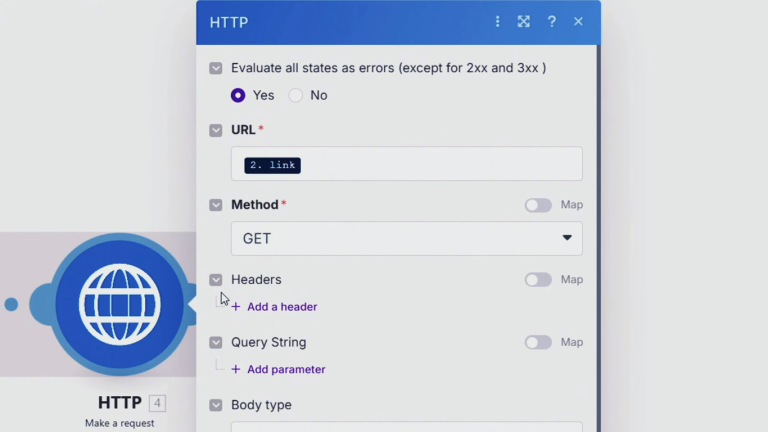Screen dimensions: 768x432
Task: Open the Method dropdown showing GET
Action: pyautogui.click(x=406, y=239)
